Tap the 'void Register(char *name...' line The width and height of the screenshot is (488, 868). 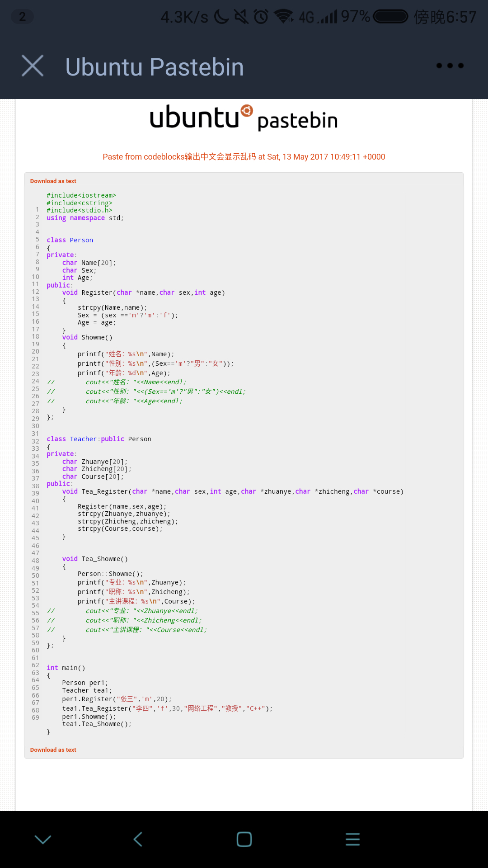[144, 292]
